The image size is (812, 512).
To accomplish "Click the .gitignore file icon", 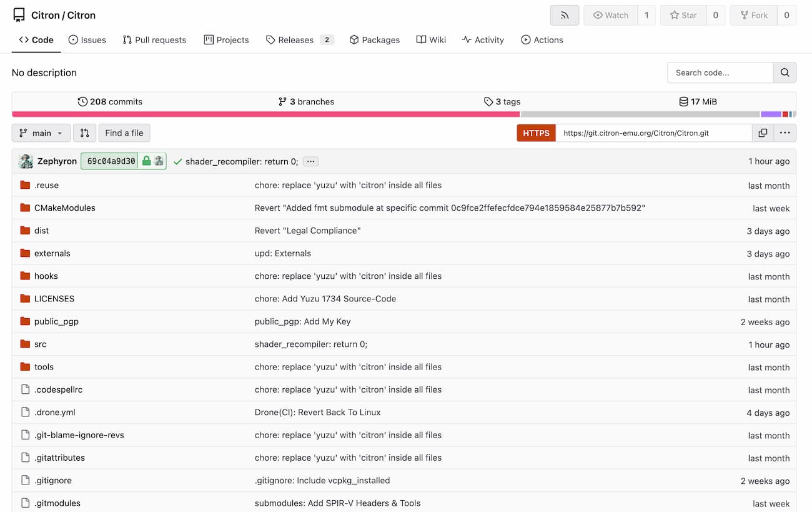I will point(25,480).
